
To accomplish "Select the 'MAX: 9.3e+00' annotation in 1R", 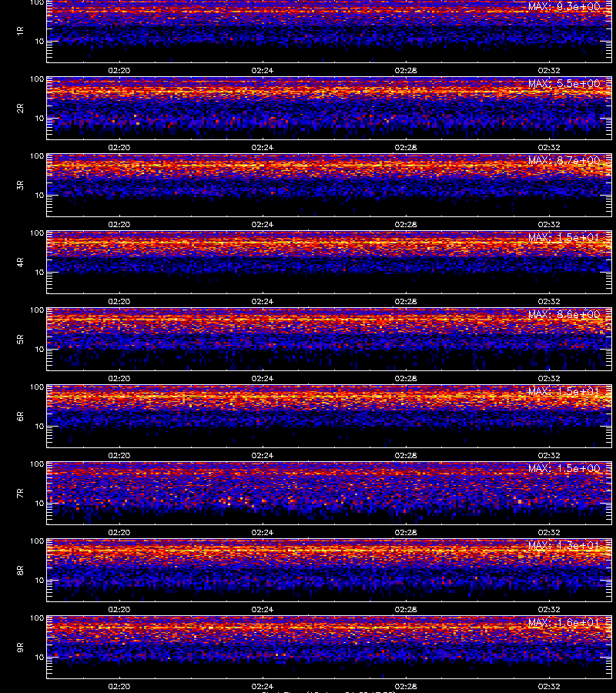I will click(564, 7).
